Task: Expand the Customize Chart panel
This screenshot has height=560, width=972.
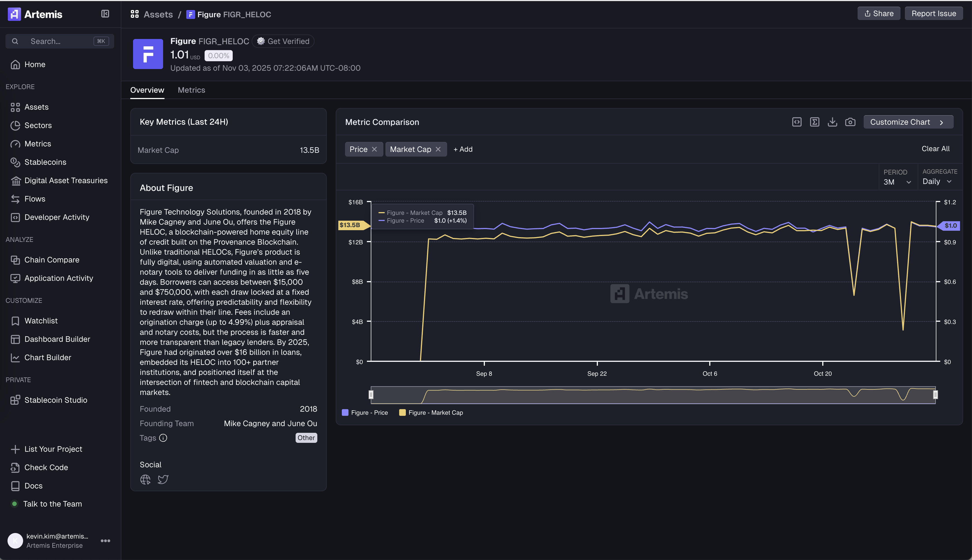Action: (x=908, y=122)
